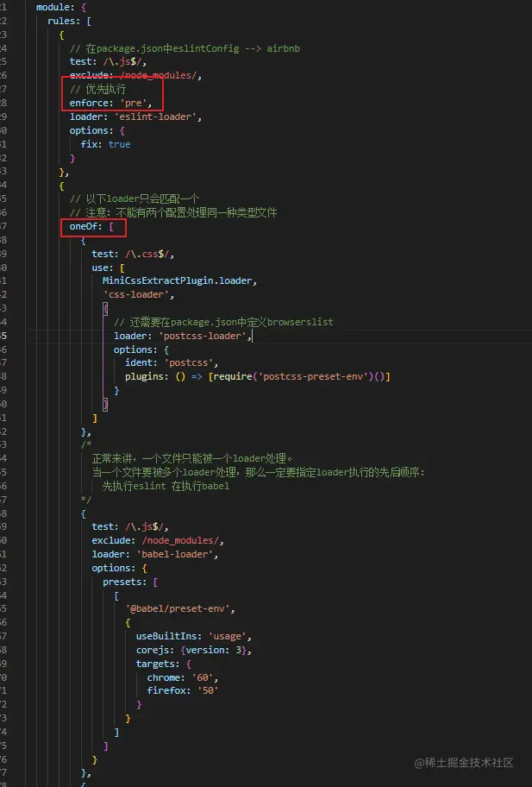Viewport: 532px width, 787px height.
Task: Click the chrome: '60' line
Action: click(x=183, y=678)
